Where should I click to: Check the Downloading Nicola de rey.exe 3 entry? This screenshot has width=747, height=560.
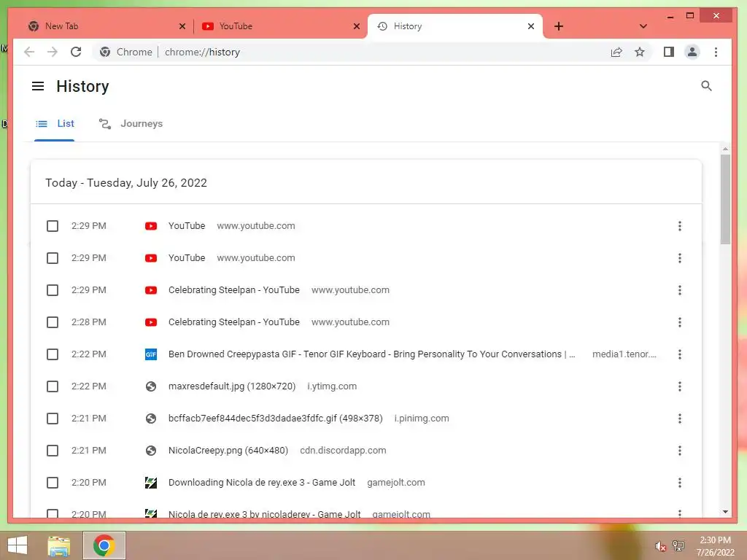(53, 483)
